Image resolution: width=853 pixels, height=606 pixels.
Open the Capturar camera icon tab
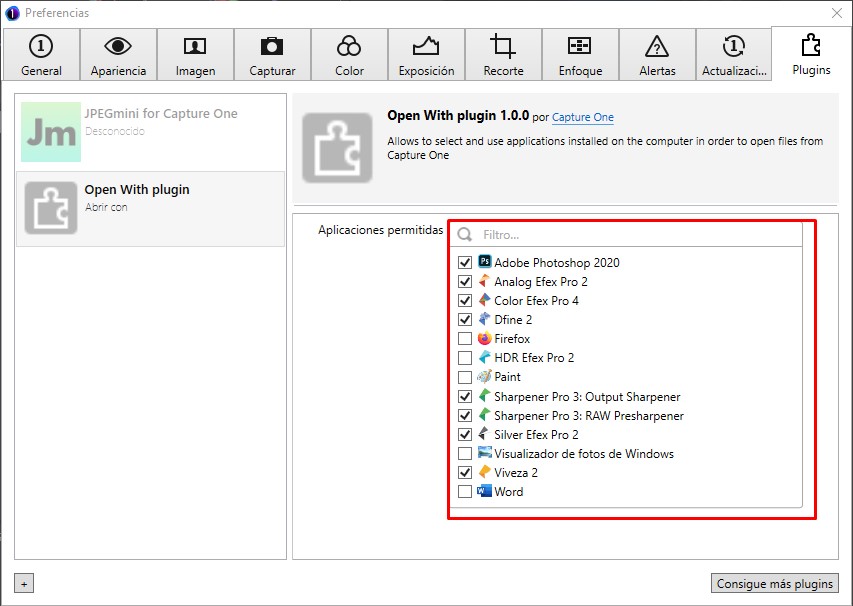(x=272, y=47)
